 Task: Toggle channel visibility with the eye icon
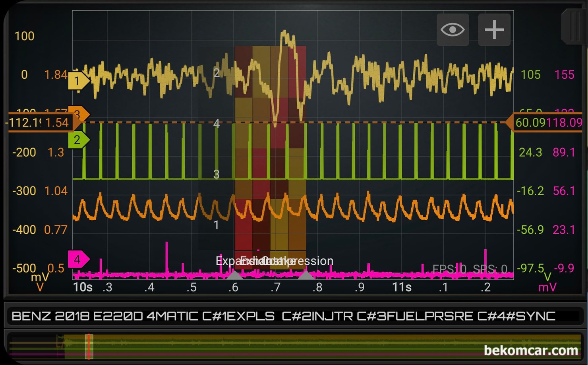[453, 30]
